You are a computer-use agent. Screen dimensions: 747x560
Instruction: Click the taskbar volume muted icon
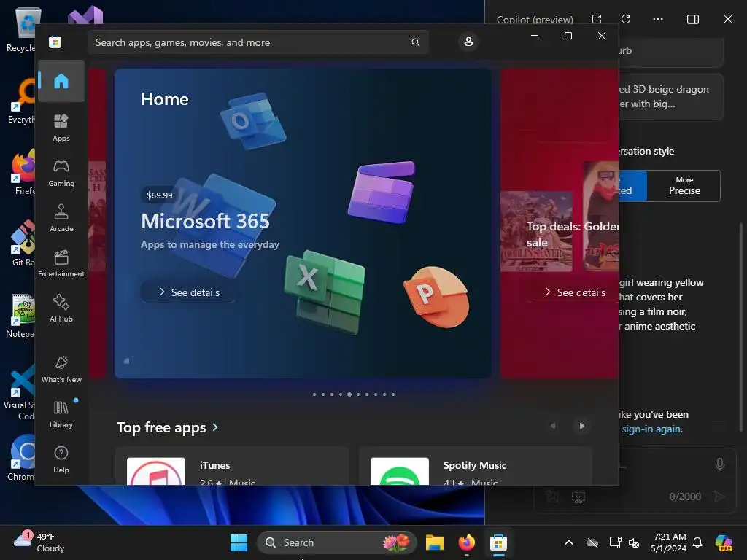pyautogui.click(x=634, y=542)
